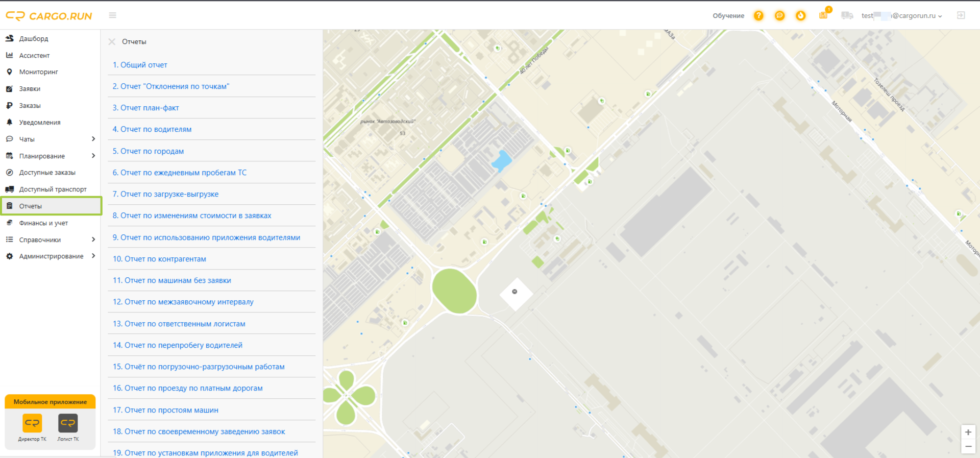This screenshot has width=980, height=458.
Task: Open the question mark help icon
Action: (758, 15)
